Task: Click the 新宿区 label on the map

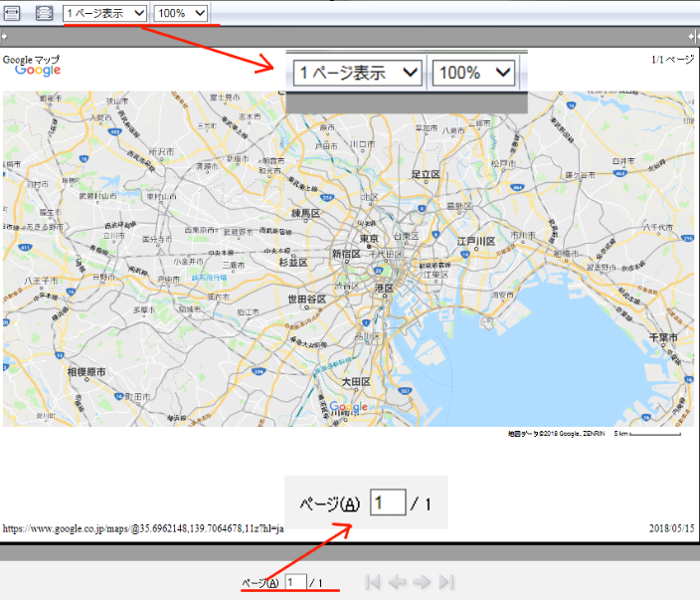Action: pyautogui.click(x=347, y=255)
